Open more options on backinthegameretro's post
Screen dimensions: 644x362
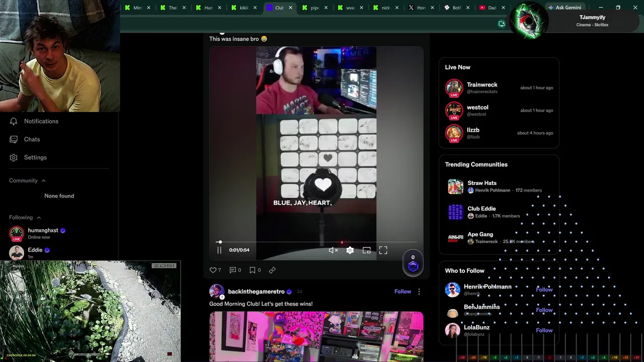click(x=419, y=292)
